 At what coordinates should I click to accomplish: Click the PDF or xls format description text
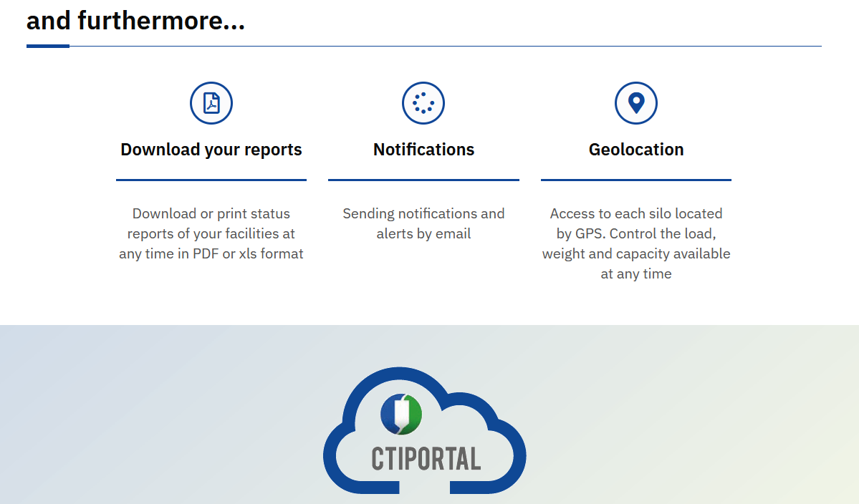211,233
